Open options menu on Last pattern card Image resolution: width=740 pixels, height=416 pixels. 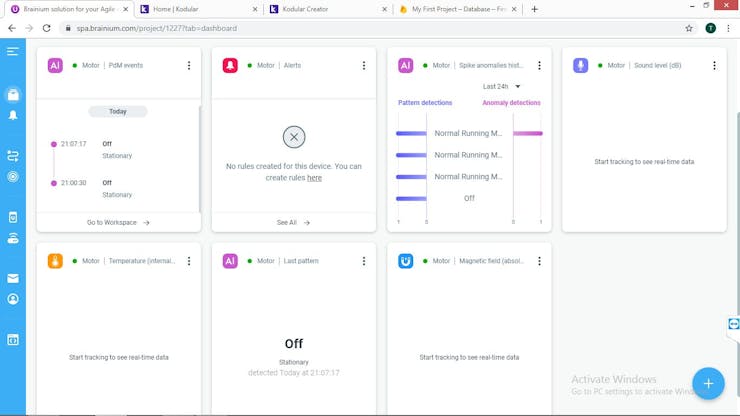[x=364, y=261]
